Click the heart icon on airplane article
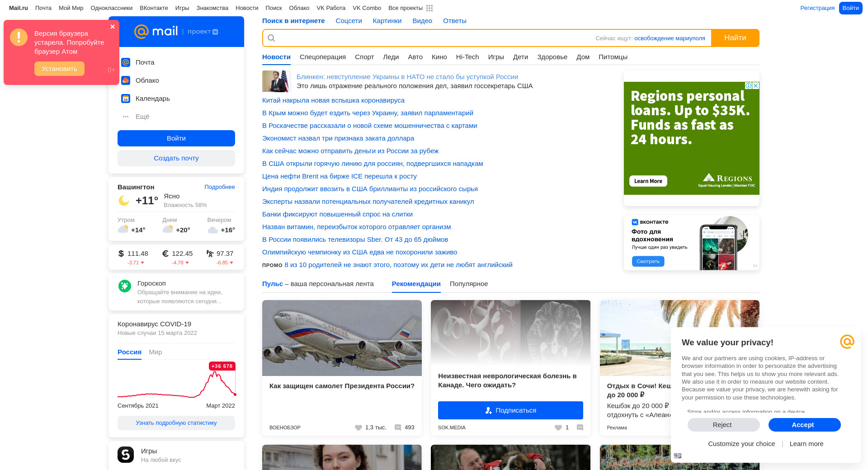868x470 pixels. click(359, 428)
